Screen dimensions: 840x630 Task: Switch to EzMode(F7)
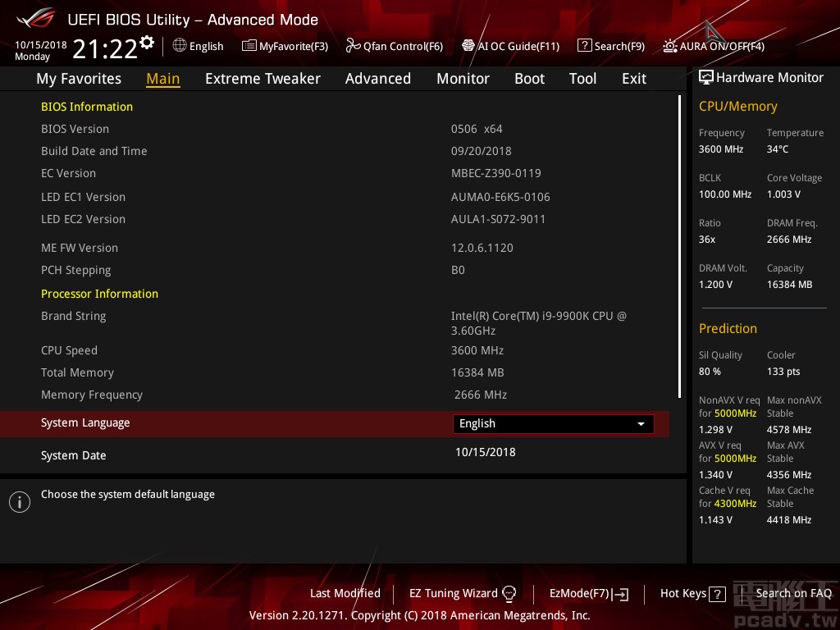tap(588, 594)
